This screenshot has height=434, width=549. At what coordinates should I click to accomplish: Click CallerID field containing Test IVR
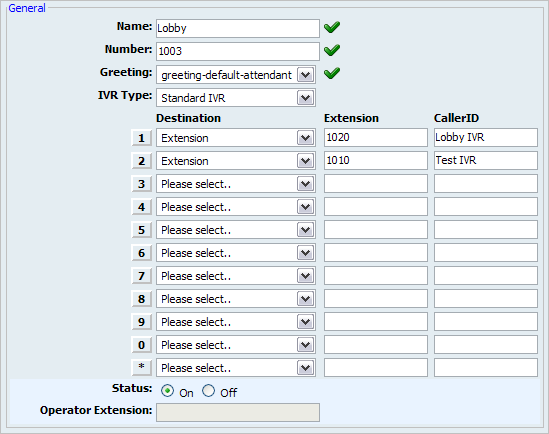(x=486, y=161)
